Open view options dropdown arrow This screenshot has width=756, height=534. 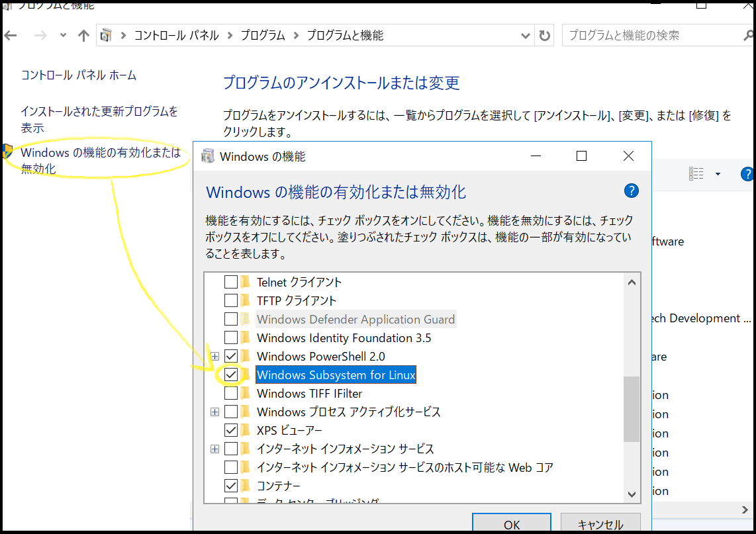point(718,174)
